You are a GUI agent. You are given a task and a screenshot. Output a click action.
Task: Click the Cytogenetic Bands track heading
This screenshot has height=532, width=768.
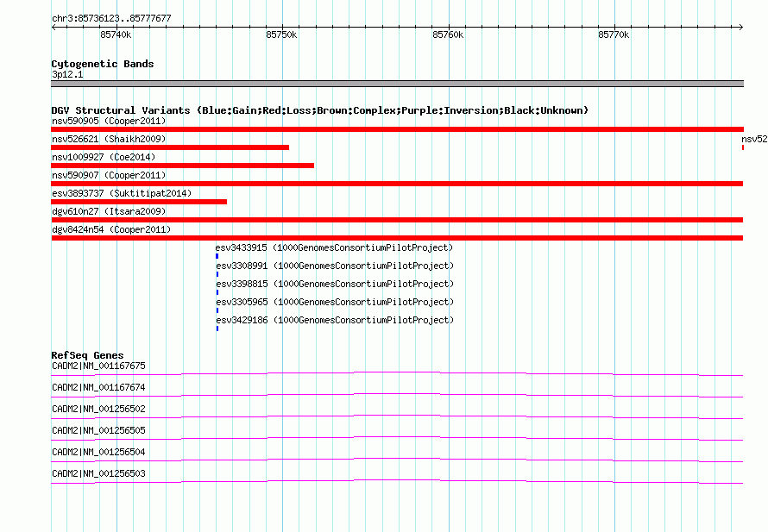(x=103, y=64)
